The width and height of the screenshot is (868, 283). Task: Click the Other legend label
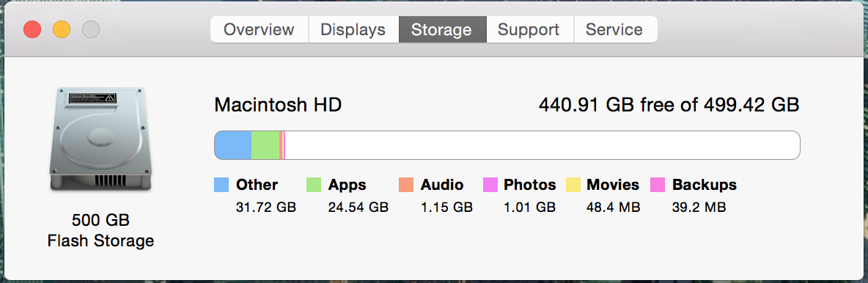(x=257, y=185)
